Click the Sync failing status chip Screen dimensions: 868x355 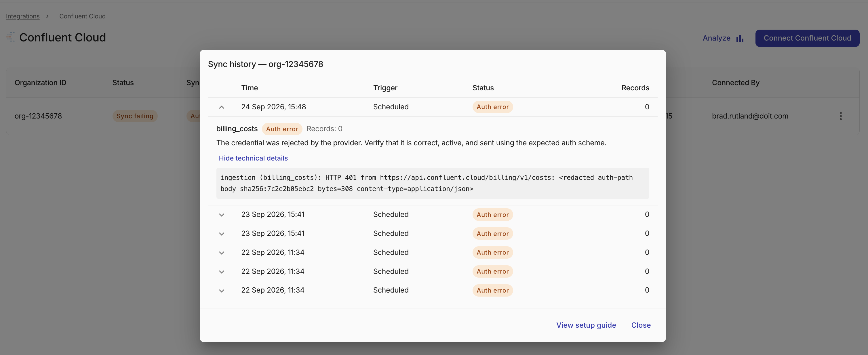coord(135,116)
